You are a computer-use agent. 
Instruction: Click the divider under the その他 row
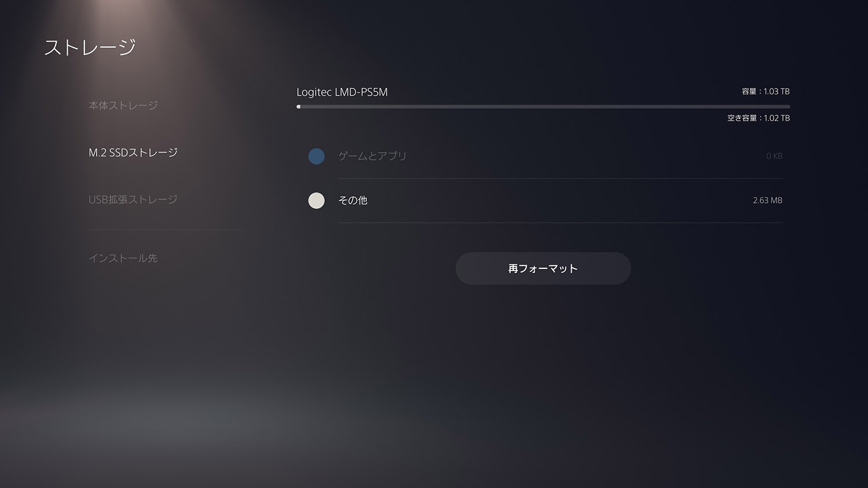click(561, 223)
